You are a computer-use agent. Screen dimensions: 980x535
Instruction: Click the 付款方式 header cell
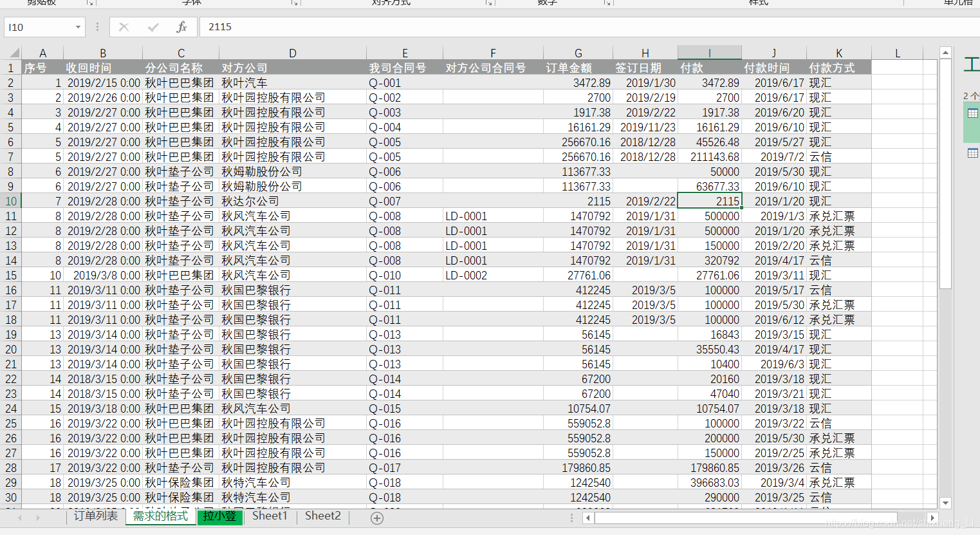tap(839, 68)
